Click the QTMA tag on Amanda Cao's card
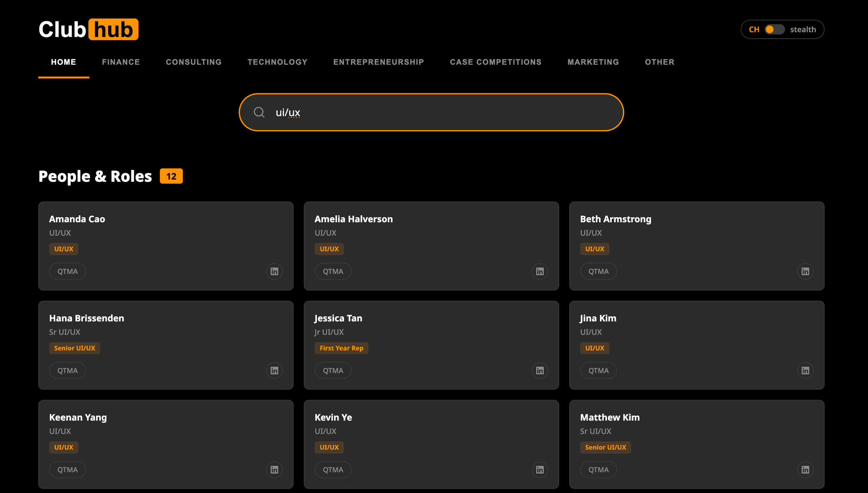868x493 pixels. click(x=67, y=271)
